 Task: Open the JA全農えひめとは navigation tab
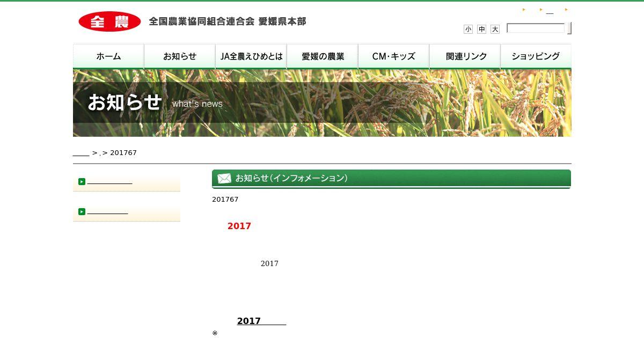[251, 56]
